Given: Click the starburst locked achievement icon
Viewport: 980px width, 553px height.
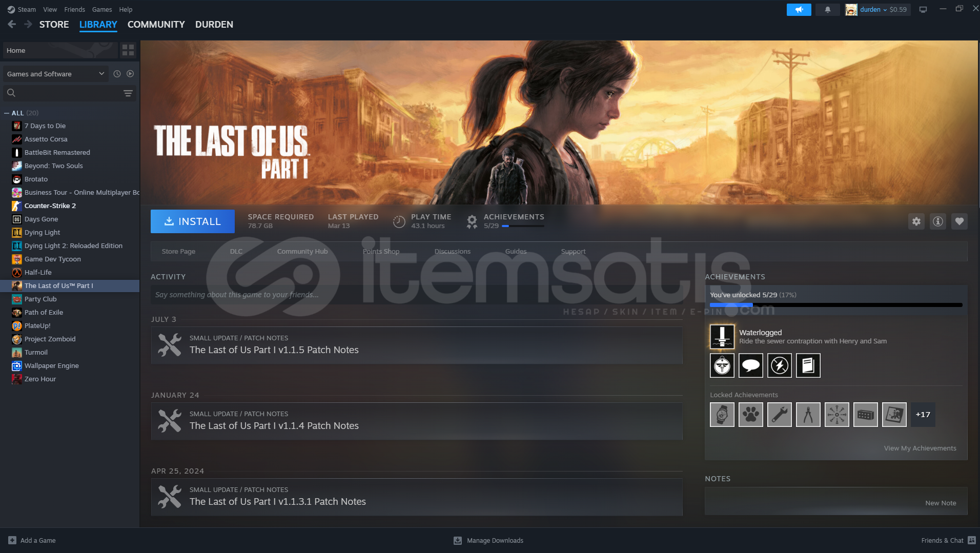Looking at the screenshot, I should (x=837, y=415).
